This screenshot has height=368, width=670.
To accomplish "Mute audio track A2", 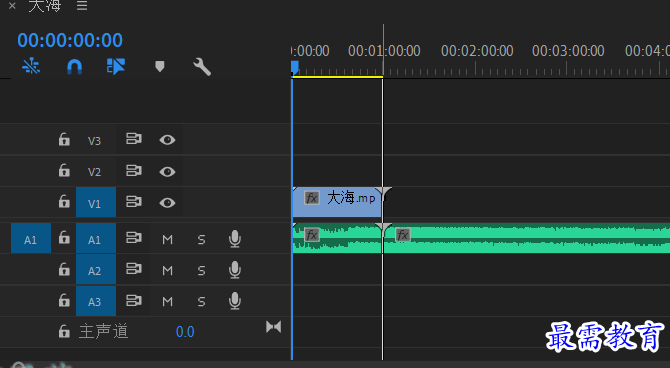I will tap(168, 271).
